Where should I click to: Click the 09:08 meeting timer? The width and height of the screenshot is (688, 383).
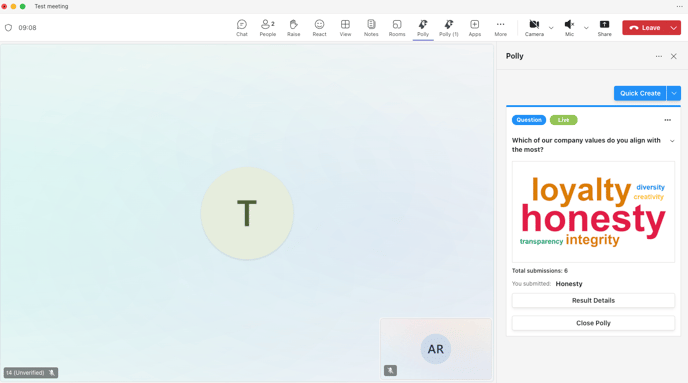pyautogui.click(x=27, y=28)
